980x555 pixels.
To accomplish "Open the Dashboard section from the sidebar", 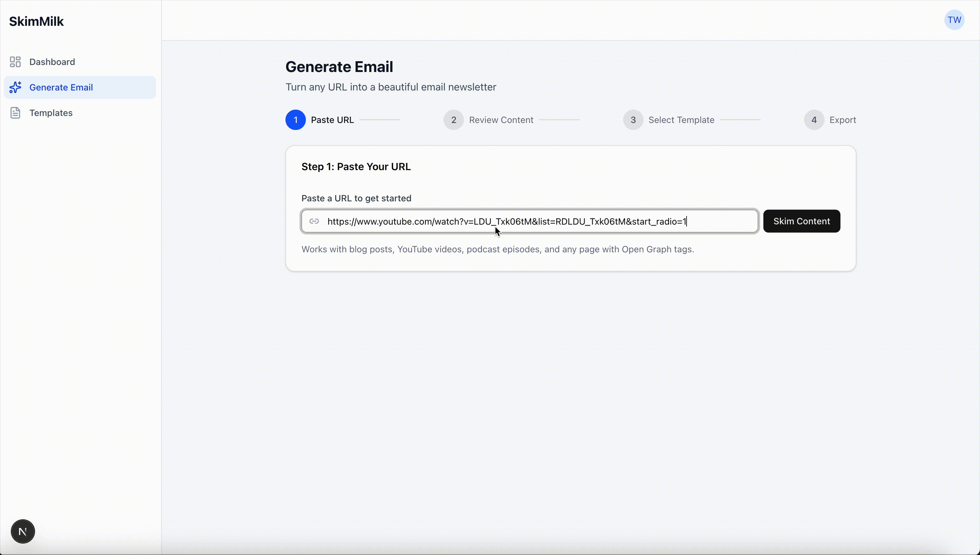I will tap(52, 62).
